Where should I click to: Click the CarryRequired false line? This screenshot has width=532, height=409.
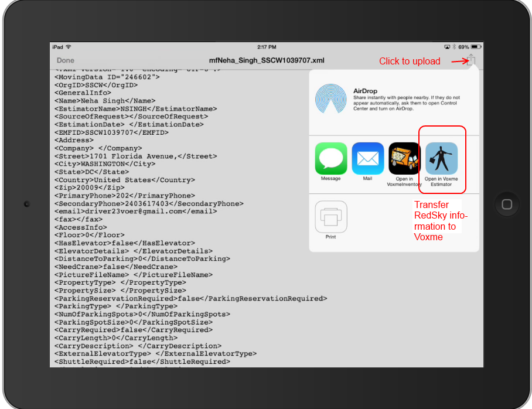[x=134, y=330]
